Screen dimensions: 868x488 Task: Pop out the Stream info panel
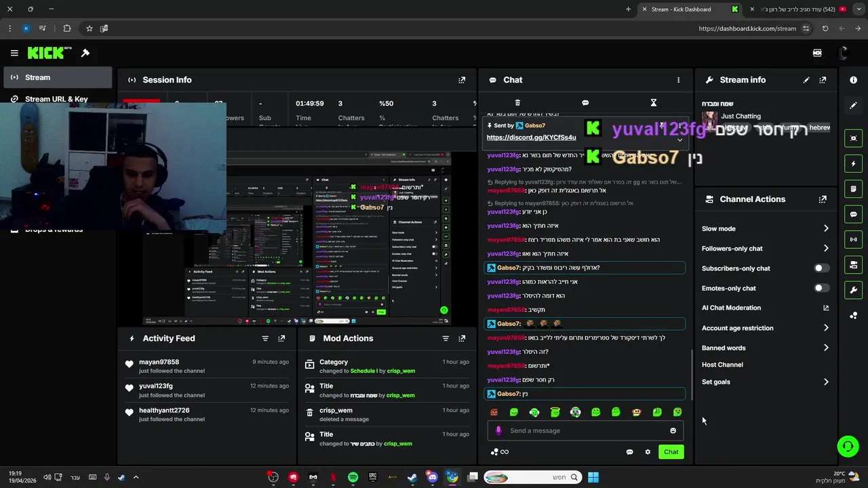[823, 80]
